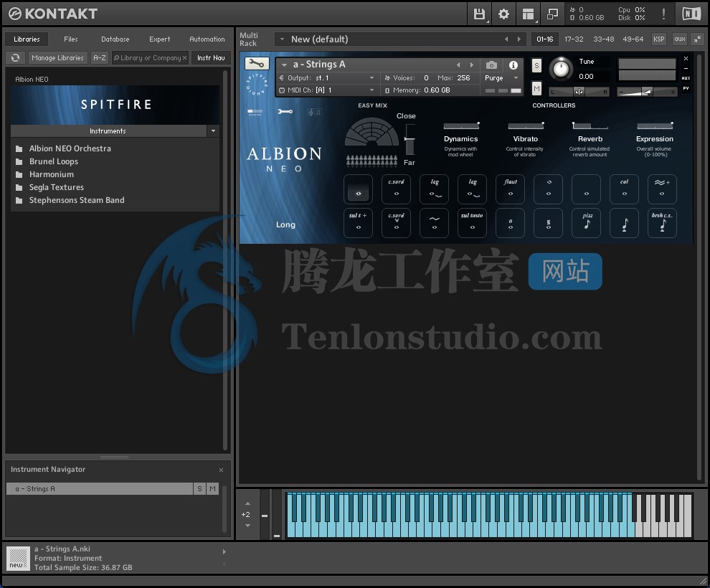This screenshot has width=710, height=588.
Task: Open the save/load floppy disk menu
Action: tap(479, 14)
